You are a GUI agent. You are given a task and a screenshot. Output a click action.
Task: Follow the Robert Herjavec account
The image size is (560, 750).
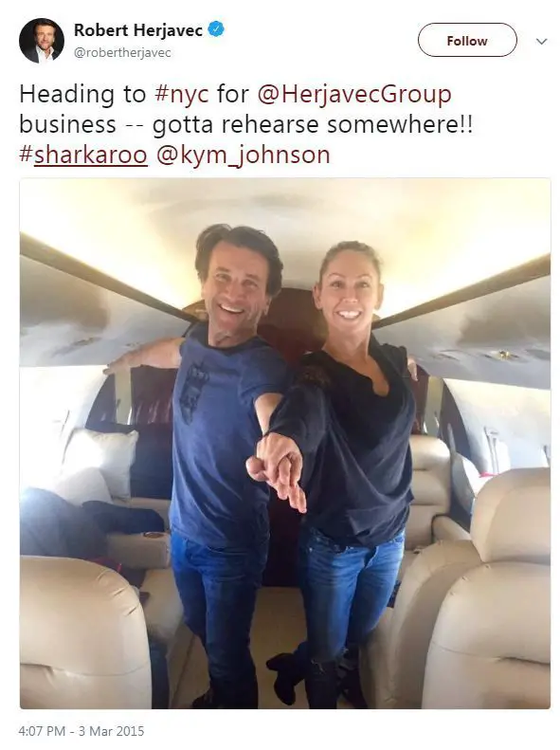pos(467,40)
